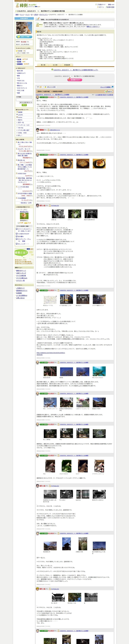Open クチコミ topic おしっこが・・・

24,244
